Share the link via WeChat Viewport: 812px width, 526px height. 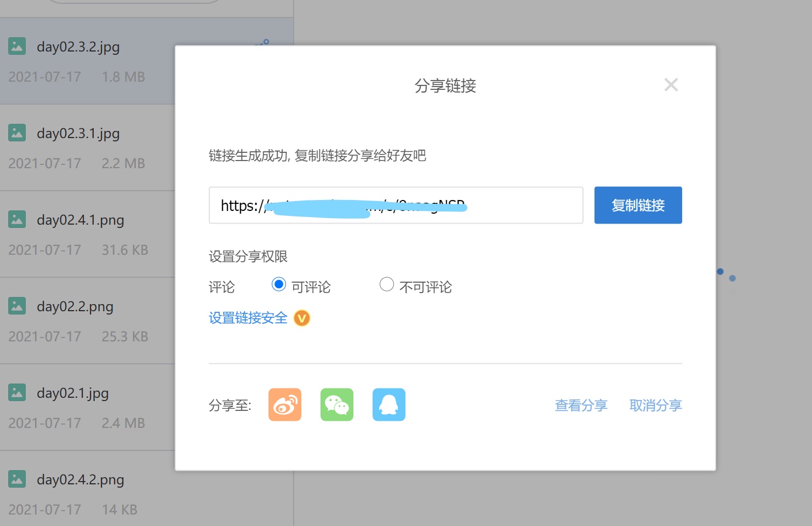coord(337,405)
